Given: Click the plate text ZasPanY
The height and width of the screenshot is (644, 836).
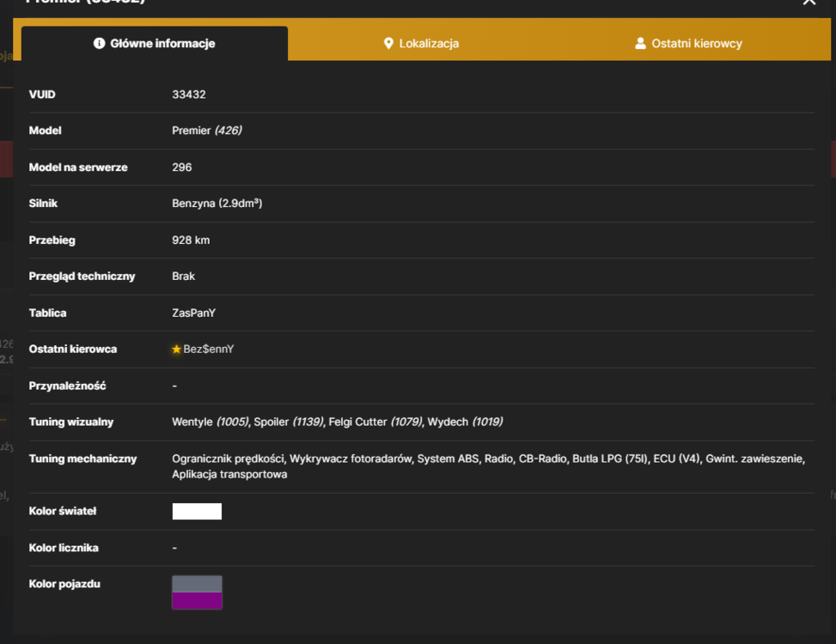Looking at the screenshot, I should tap(193, 313).
